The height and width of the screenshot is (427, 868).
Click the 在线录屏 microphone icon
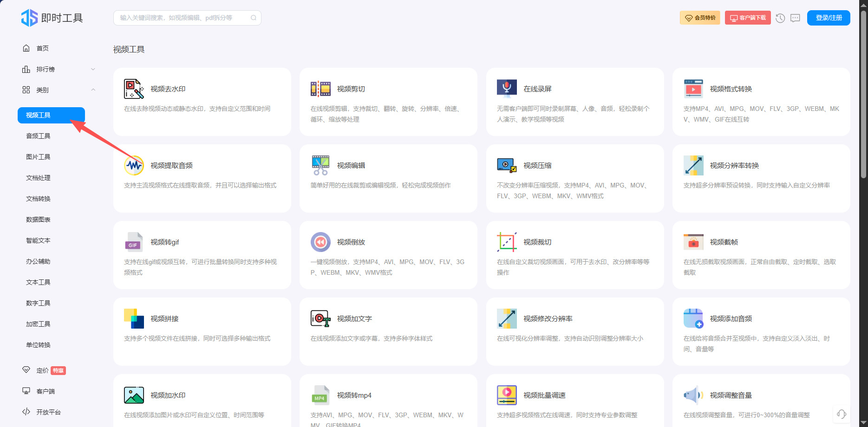tap(507, 88)
